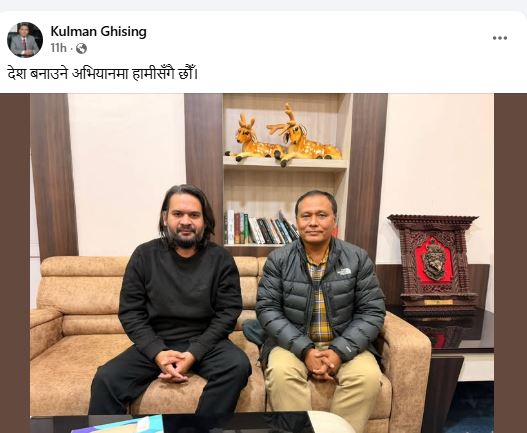527x433 pixels.
Task: Click the khaki trousers in the photo
Action: 324,387
